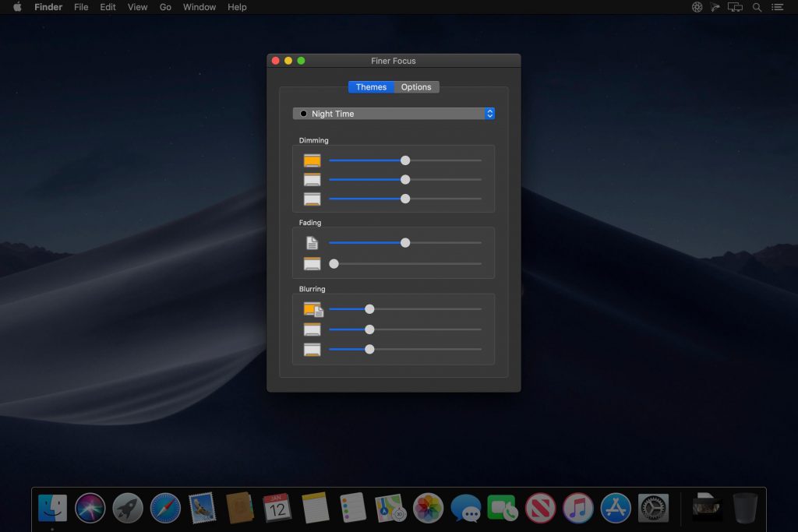Click the bottom Fading slider handle

334,264
